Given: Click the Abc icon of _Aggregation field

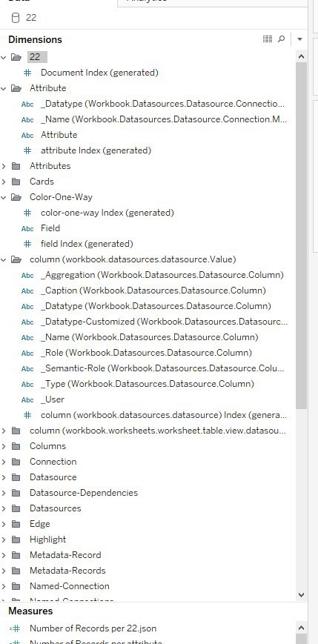Looking at the screenshot, I should point(27,275).
